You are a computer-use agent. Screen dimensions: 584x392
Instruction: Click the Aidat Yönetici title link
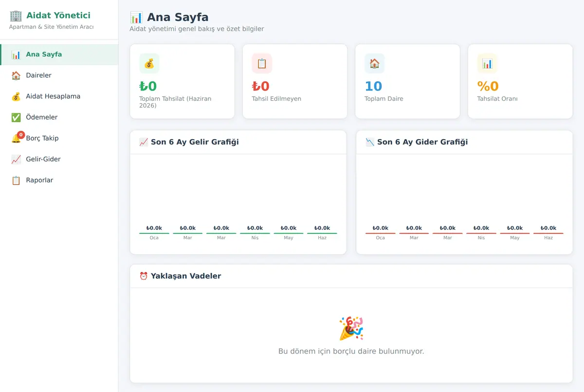(58, 16)
